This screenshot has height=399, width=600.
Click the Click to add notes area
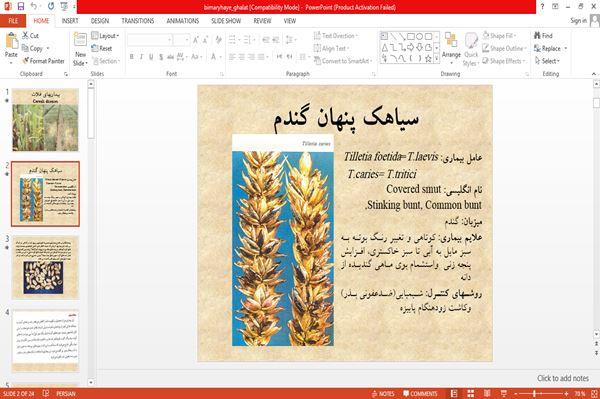pyautogui.click(x=562, y=378)
